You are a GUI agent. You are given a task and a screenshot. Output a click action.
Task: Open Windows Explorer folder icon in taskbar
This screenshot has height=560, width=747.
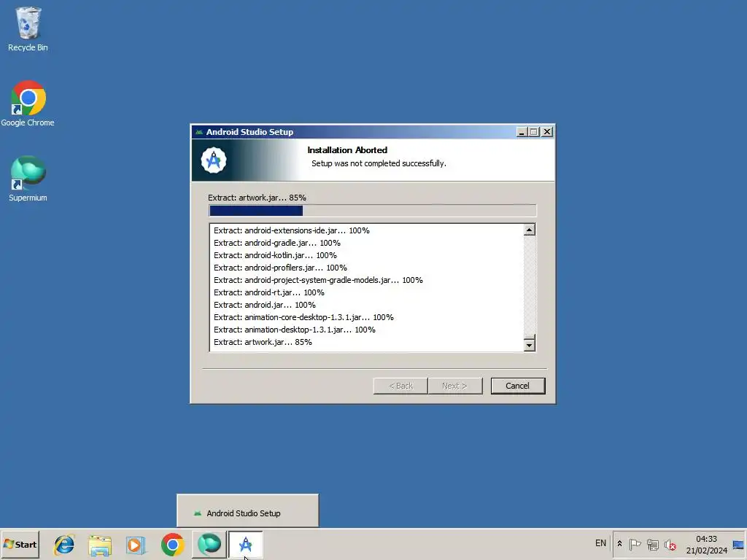[x=100, y=544]
